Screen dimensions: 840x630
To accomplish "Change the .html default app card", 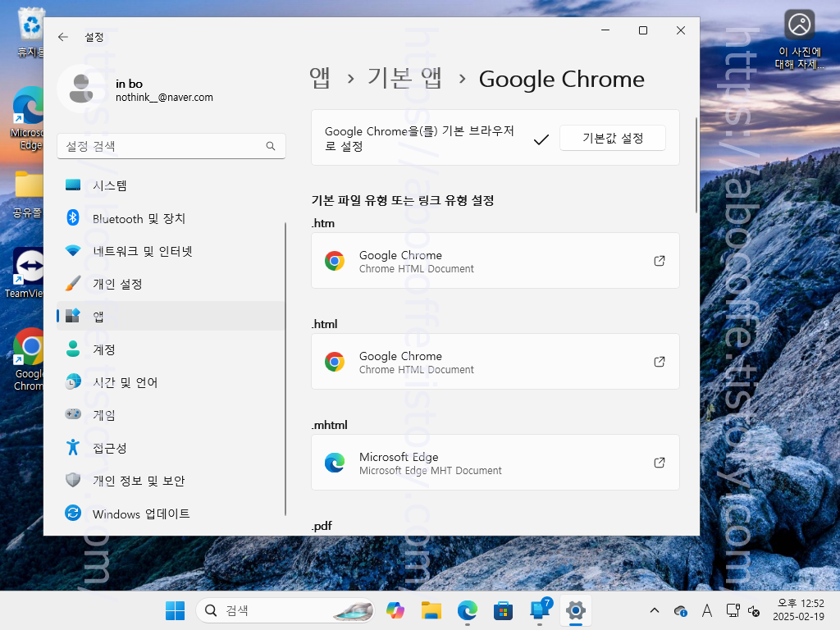I will [x=495, y=362].
